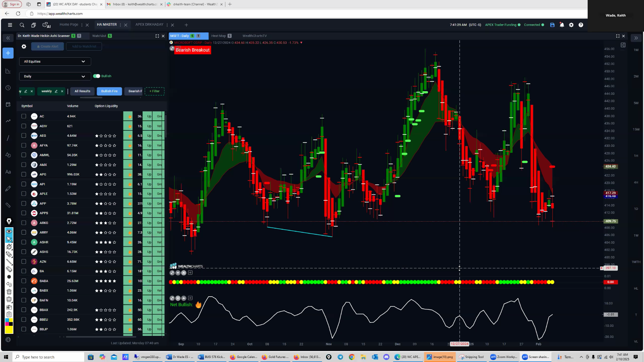Open the notifications bell icon
The width and height of the screenshot is (644, 362).
click(562, 25)
